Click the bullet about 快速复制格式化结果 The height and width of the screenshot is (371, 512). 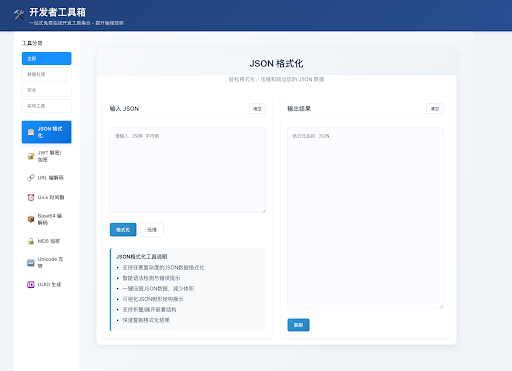click(x=146, y=320)
